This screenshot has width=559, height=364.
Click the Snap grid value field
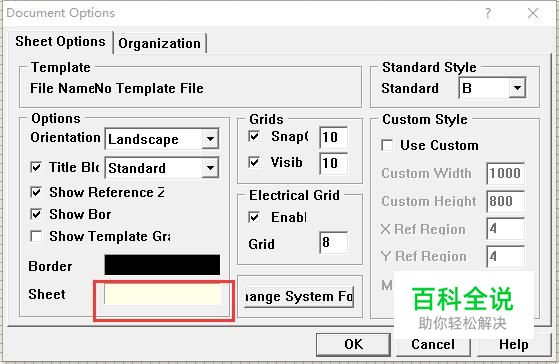pos(333,137)
